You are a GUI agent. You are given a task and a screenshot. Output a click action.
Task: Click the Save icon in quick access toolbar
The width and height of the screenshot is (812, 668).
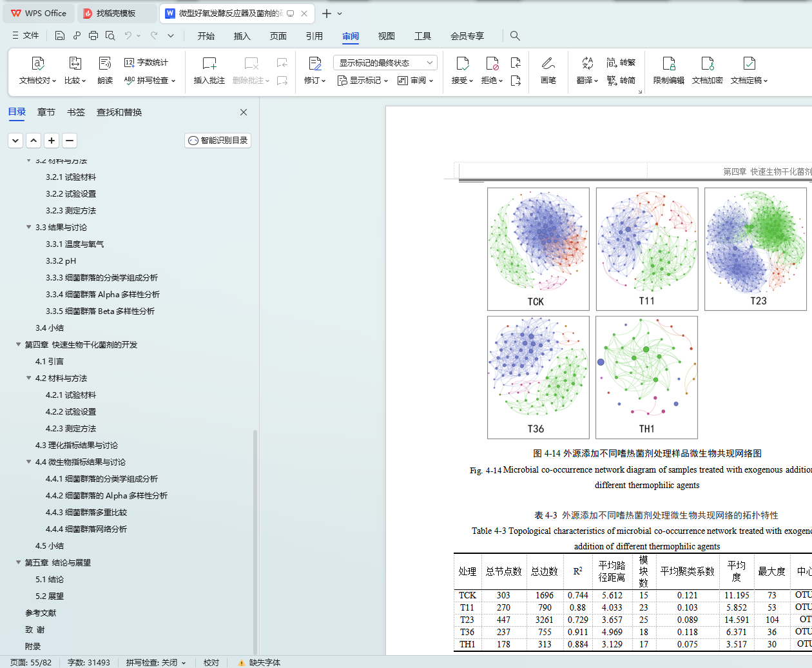(x=60, y=35)
